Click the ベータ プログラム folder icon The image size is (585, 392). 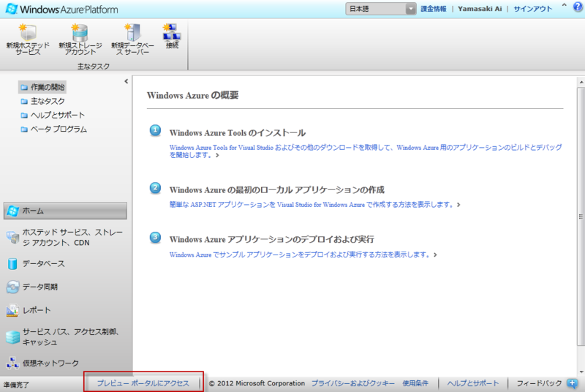point(24,129)
